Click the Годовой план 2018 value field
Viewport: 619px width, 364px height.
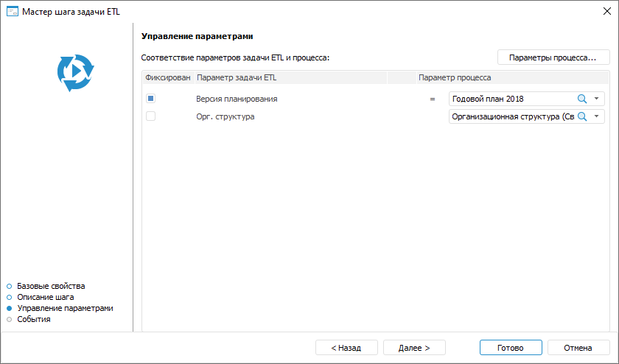pyautogui.click(x=511, y=99)
